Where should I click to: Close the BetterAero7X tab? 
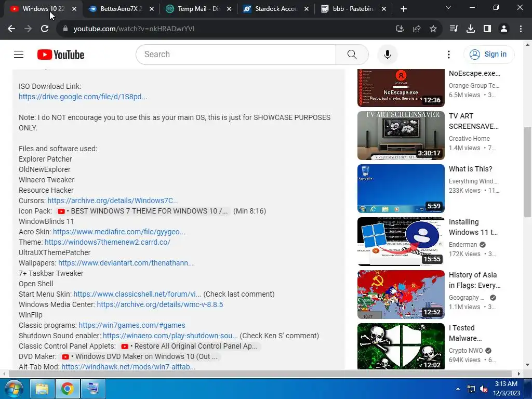pyautogui.click(x=152, y=9)
